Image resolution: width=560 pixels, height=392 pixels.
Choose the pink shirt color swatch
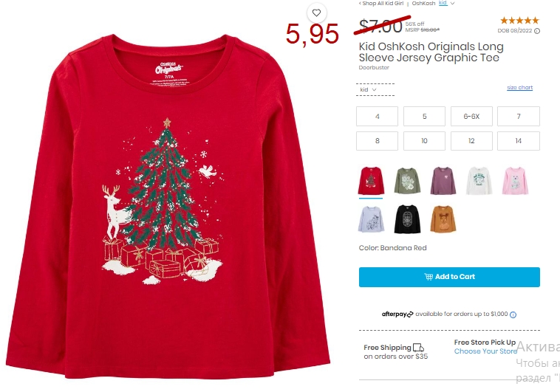(x=515, y=181)
